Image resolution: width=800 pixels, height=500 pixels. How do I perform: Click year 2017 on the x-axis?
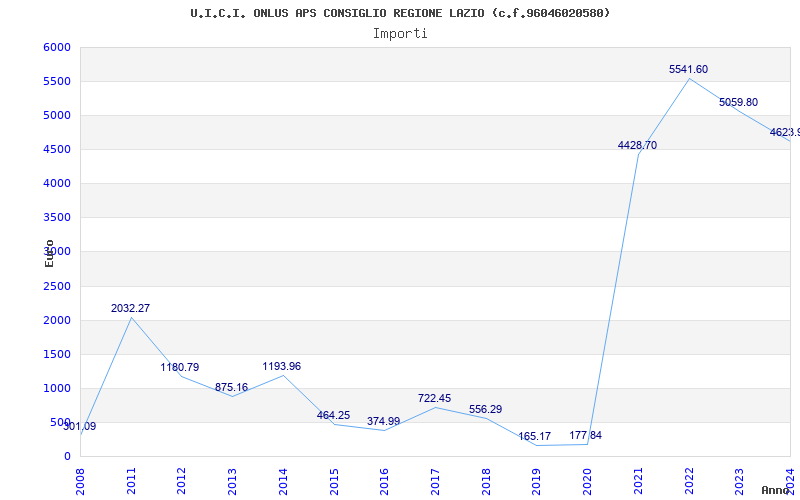435,481
